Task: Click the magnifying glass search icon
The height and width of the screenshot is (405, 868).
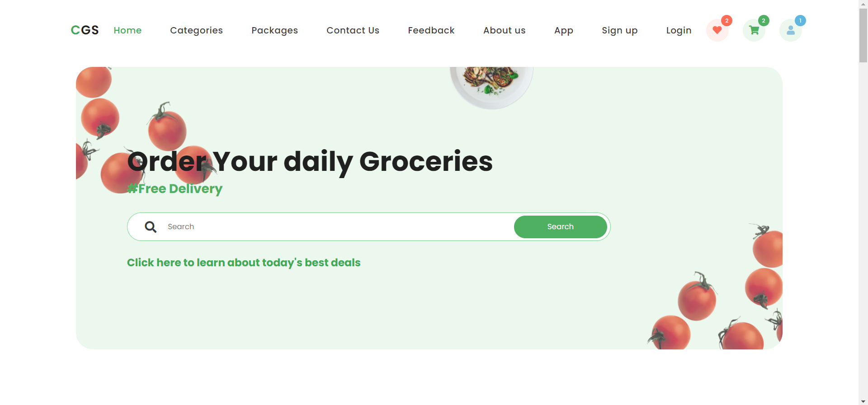Action: [151, 227]
